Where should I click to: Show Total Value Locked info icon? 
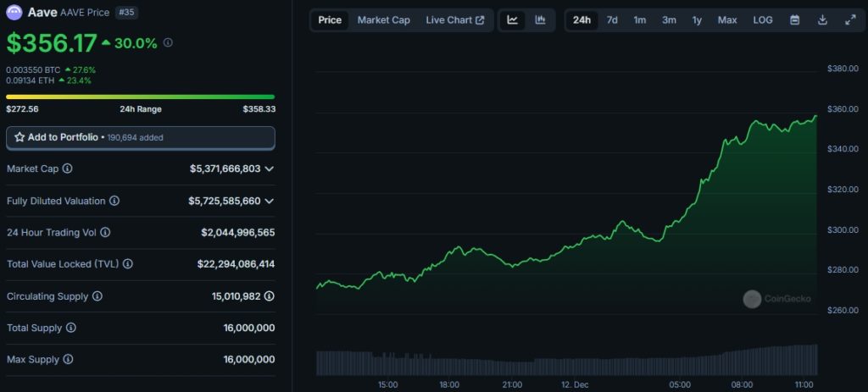click(x=127, y=264)
